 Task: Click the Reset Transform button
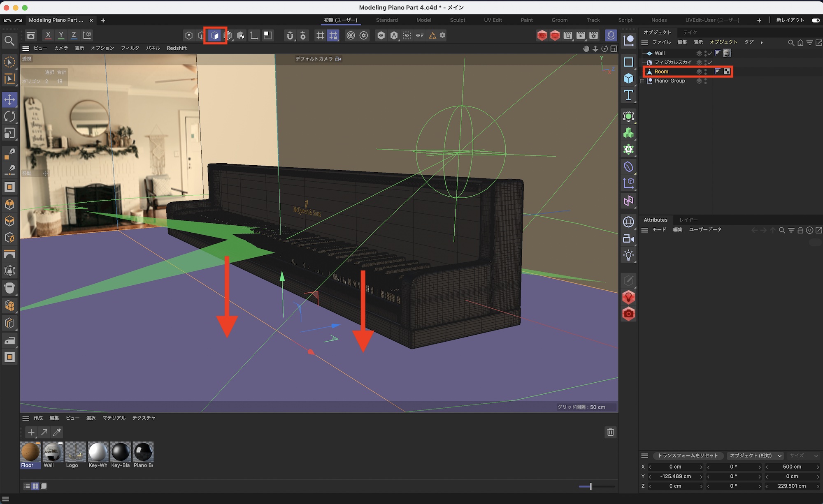(x=688, y=455)
